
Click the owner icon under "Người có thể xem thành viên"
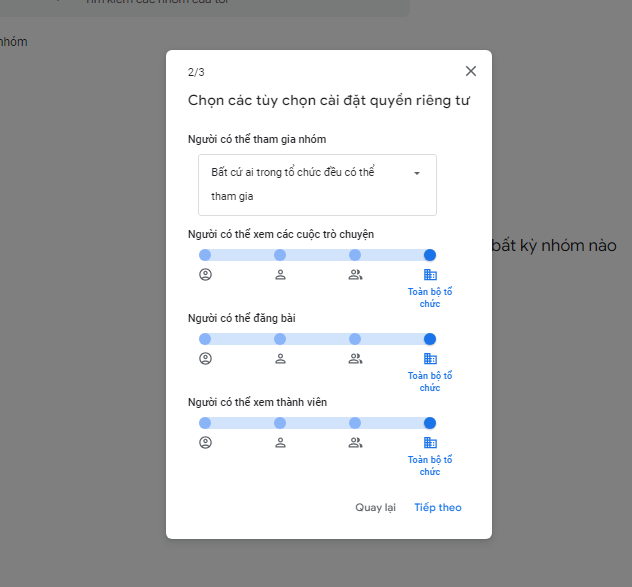(x=205, y=442)
